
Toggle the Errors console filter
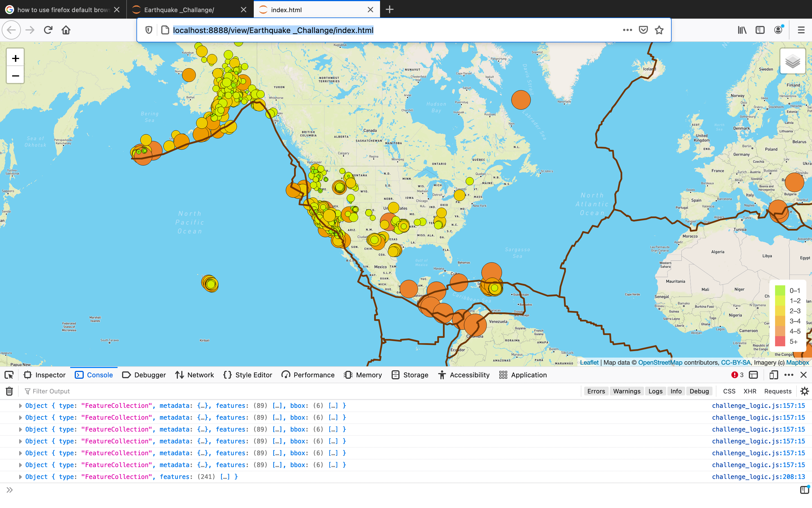[596, 391]
